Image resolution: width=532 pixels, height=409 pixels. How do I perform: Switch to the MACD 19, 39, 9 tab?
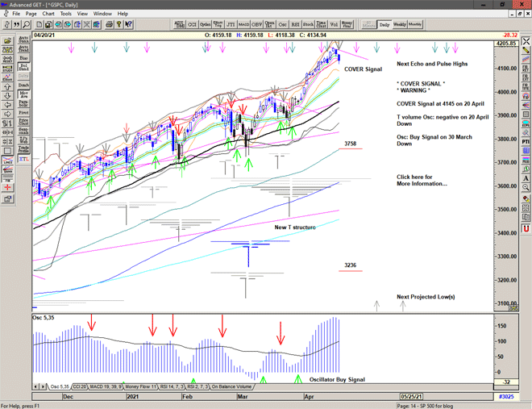107,387
